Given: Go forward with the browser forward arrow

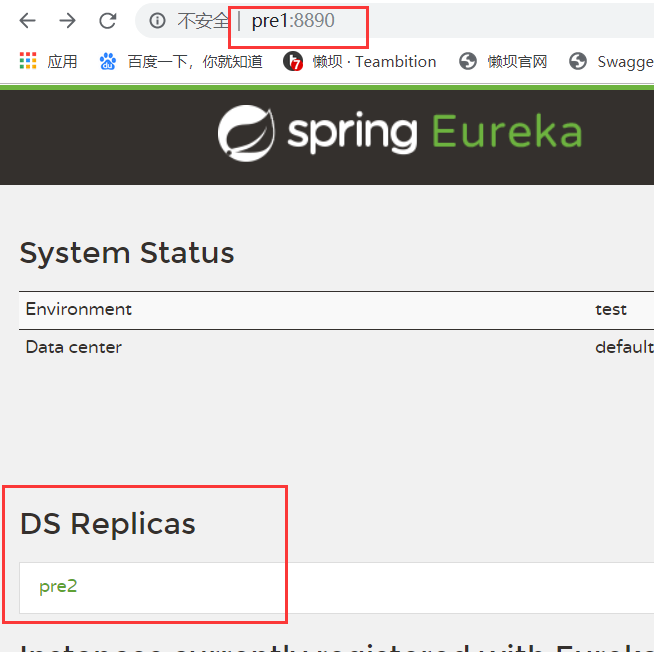Looking at the screenshot, I should click(x=67, y=20).
